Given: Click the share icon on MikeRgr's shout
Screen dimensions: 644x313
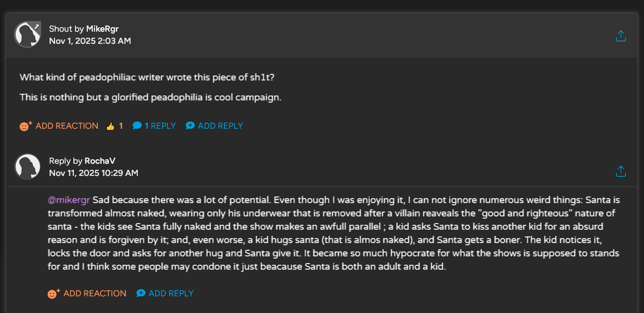Looking at the screenshot, I should tap(621, 36).
